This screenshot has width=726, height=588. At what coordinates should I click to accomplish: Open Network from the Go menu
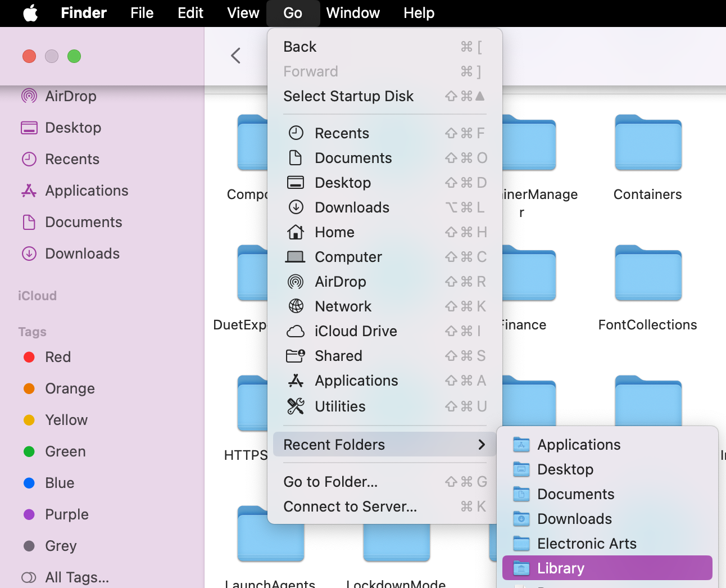point(343,306)
